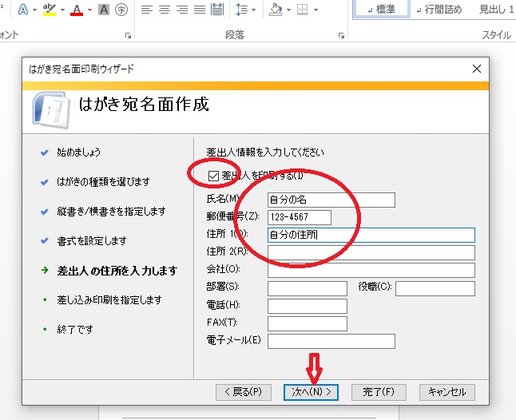Screen dimensions: 516x420
Task: Click the character shading icon
Action: (103, 10)
